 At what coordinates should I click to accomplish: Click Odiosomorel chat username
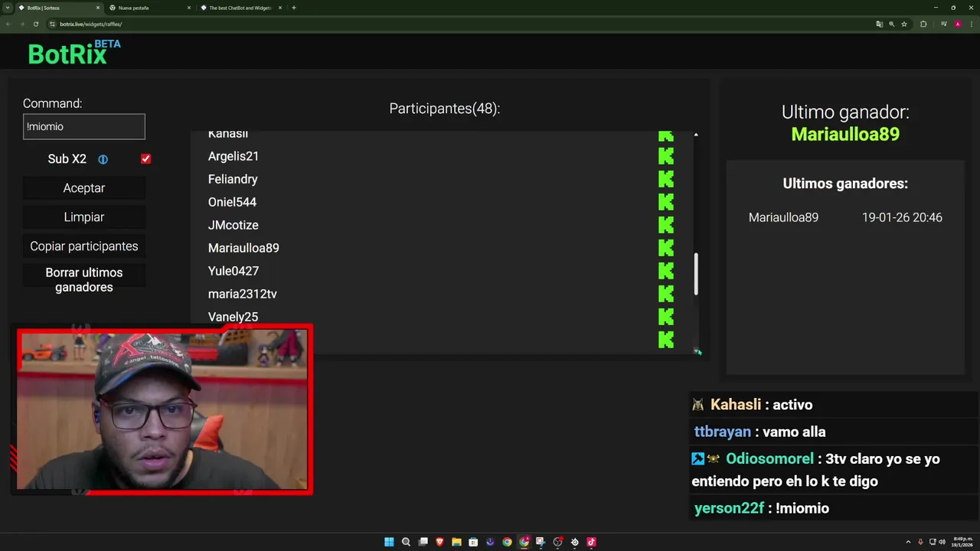(x=769, y=459)
